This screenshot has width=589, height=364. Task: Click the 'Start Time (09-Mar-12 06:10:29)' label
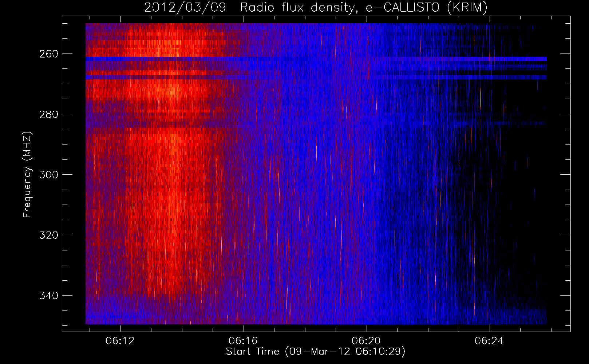(316, 352)
